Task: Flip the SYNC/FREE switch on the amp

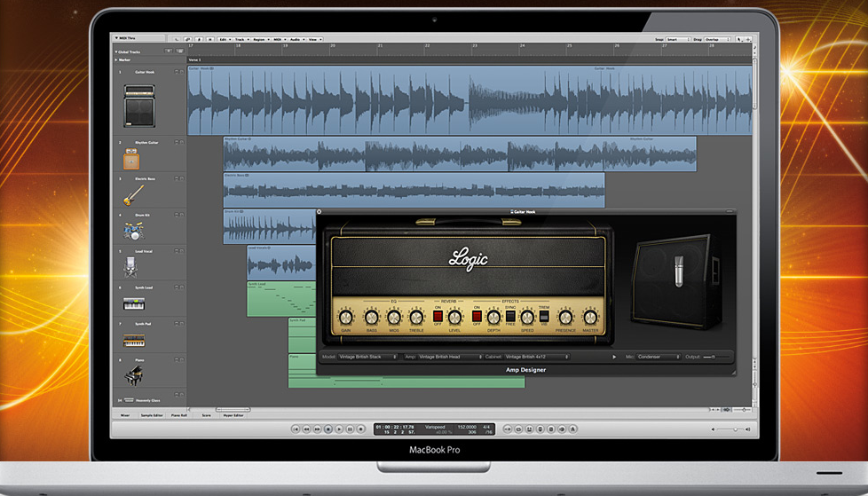Action: click(x=510, y=316)
